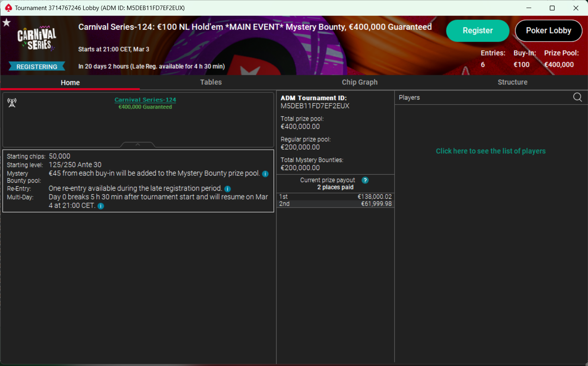Collapse the tournament banner panel
588x366 pixels.
pos(138,144)
